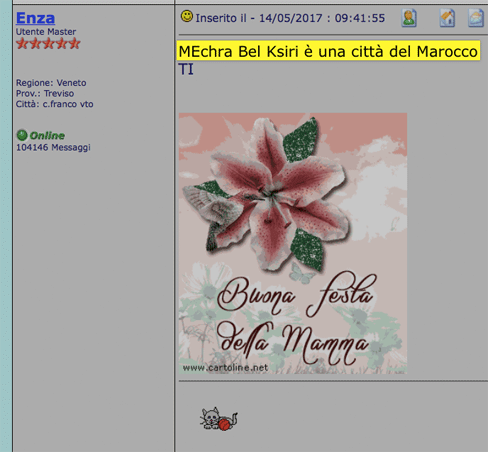Viewport: 488px width, 452px height.
Task: Click the italic Online status label
Action: (x=47, y=136)
